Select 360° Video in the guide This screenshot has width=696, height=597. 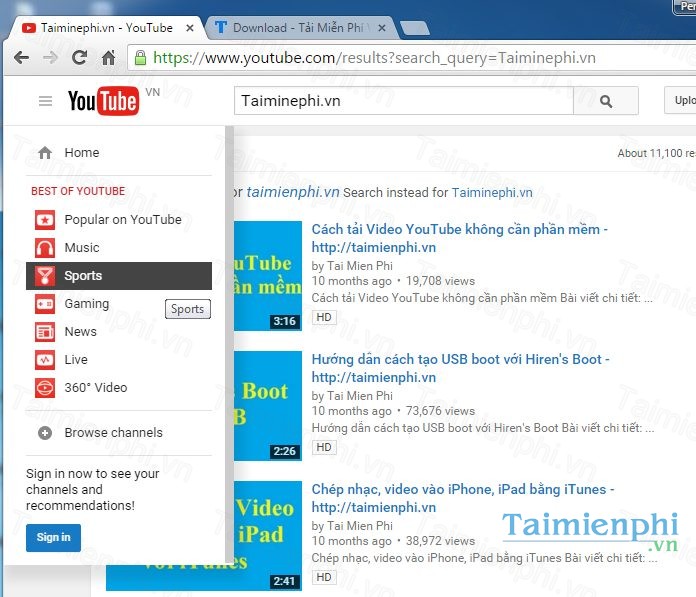coord(119,387)
